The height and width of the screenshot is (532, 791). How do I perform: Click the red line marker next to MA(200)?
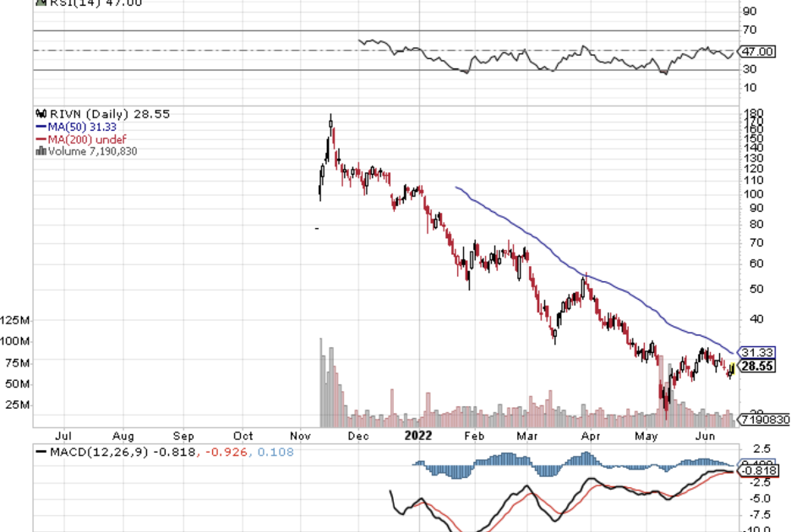pos(39,138)
